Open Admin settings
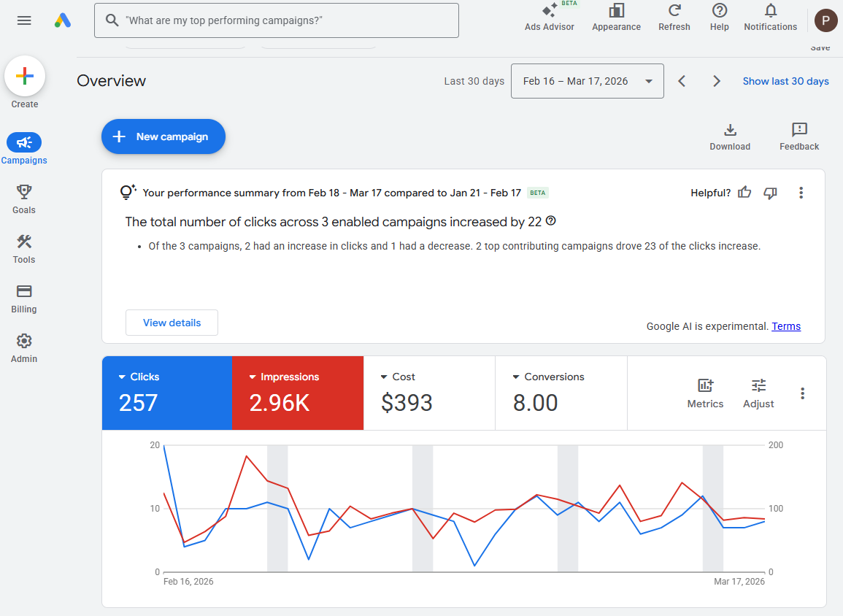843x616 pixels. [24, 348]
